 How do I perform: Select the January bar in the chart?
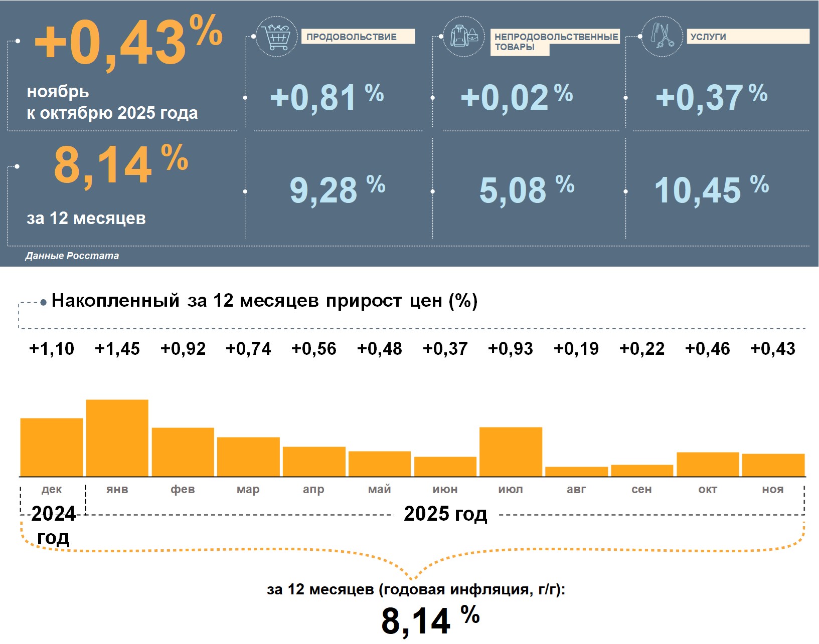pos(117,438)
